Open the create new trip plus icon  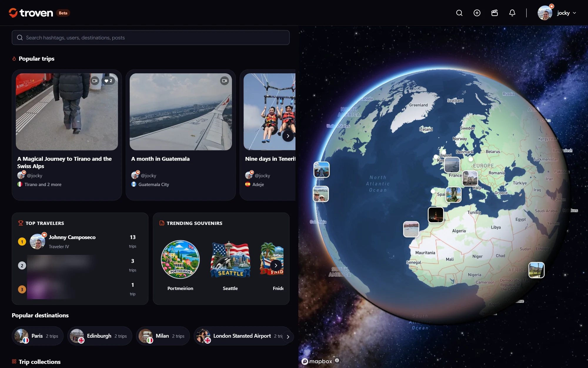click(477, 13)
